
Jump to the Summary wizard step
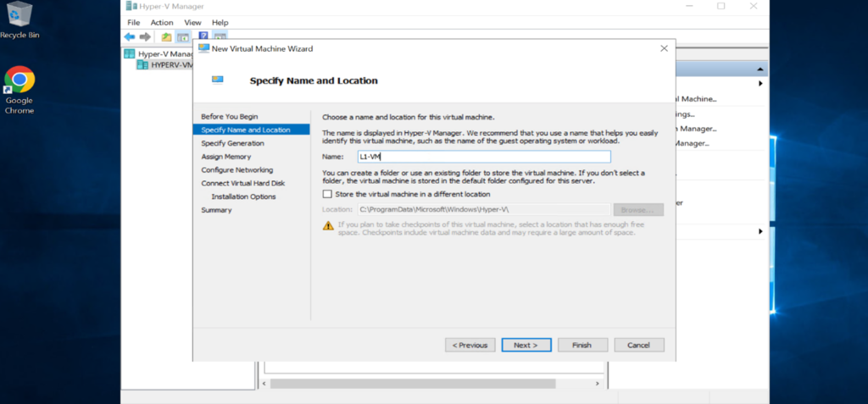216,210
